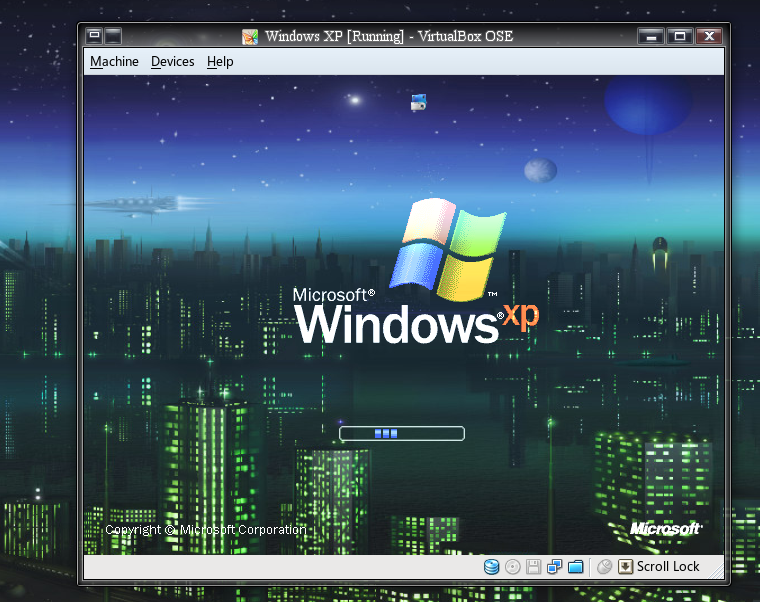Viewport: 760px width, 602px height.
Task: Open the Machine menu
Action: pyautogui.click(x=114, y=62)
